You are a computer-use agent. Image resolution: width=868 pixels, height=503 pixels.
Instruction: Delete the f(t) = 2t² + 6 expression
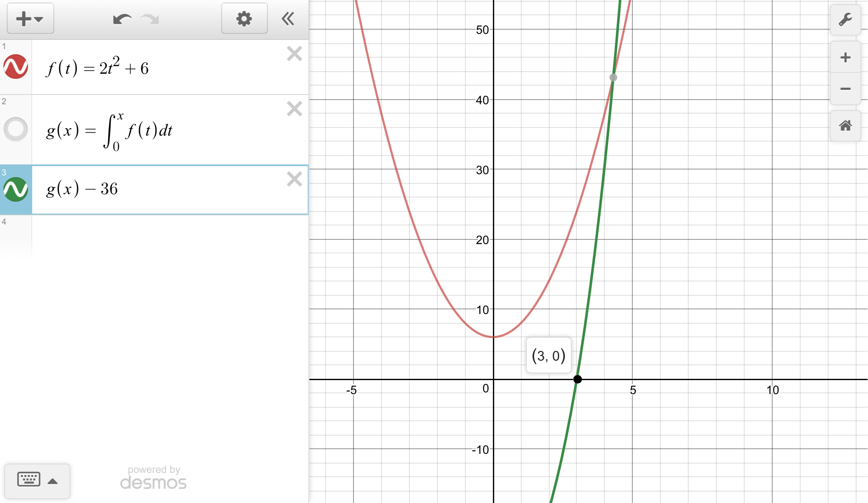pyautogui.click(x=294, y=54)
